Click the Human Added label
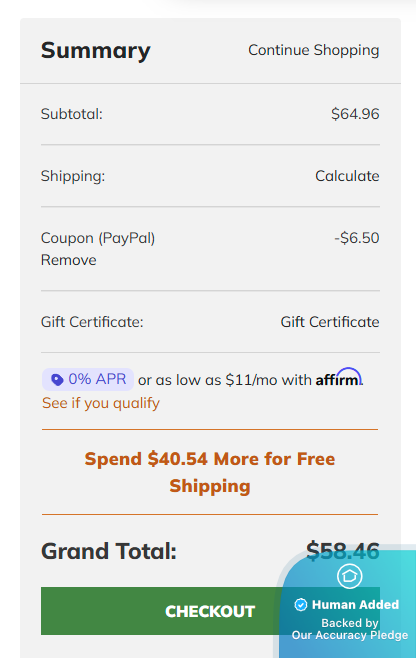 point(355,605)
